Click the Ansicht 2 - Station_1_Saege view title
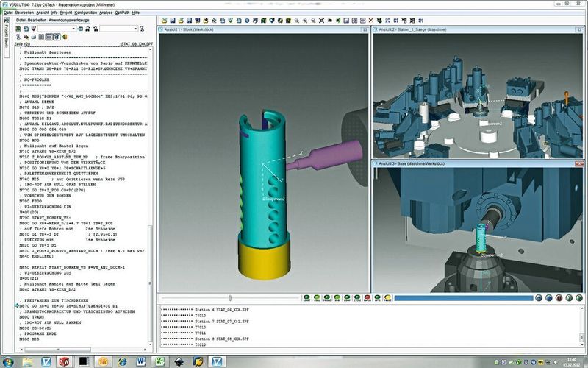Viewport: 588px width, 368px height. pyautogui.click(x=412, y=29)
